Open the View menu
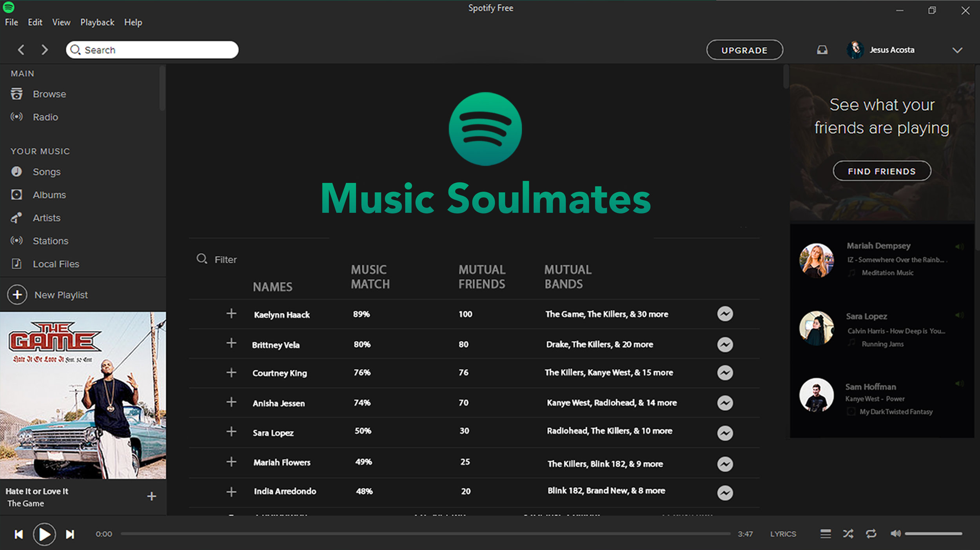 61,22
